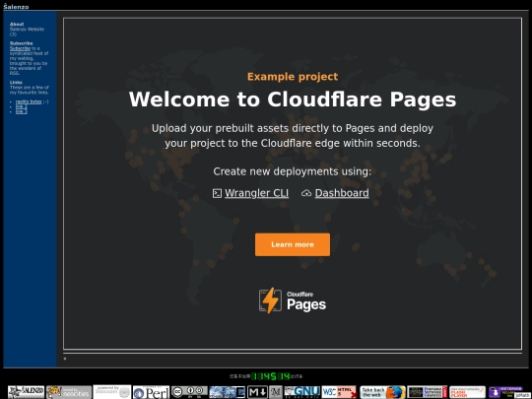Click the terminal icon beside Wrangler CLI
Viewport: 532px width, 399px height.
(217, 193)
